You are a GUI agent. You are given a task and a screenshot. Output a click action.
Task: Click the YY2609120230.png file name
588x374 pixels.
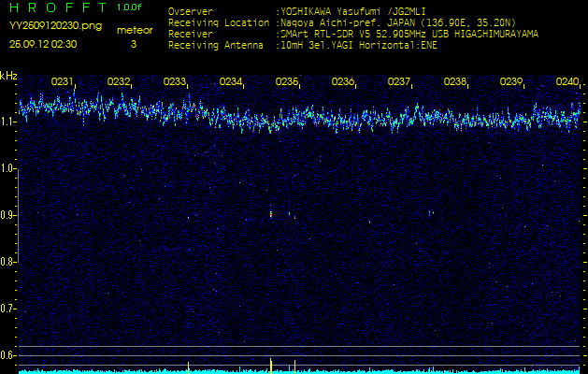coord(56,27)
